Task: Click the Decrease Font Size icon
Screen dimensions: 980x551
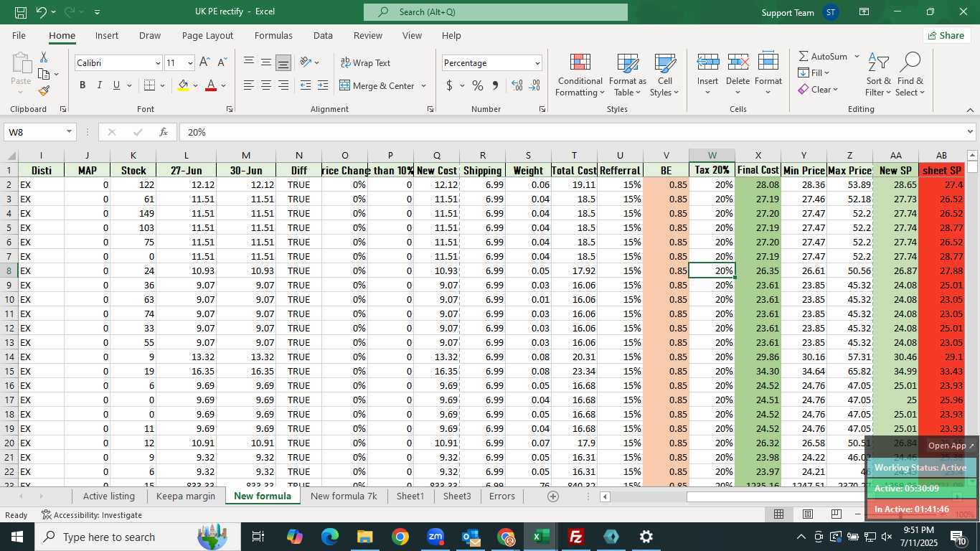Action: click(x=222, y=63)
